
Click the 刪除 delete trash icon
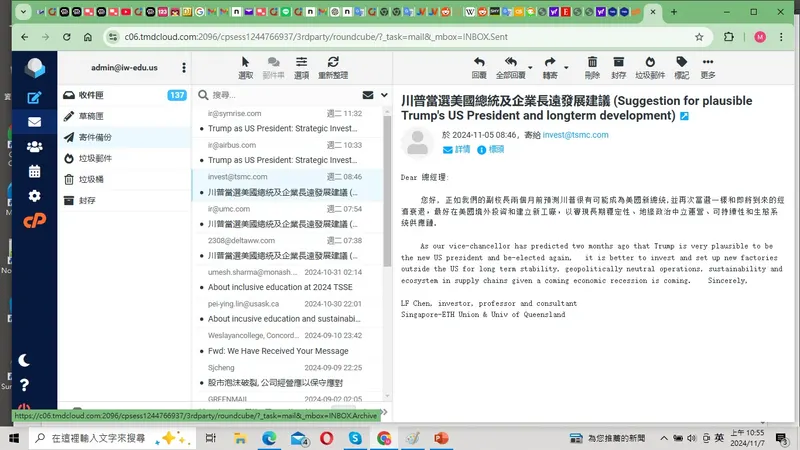(592, 67)
